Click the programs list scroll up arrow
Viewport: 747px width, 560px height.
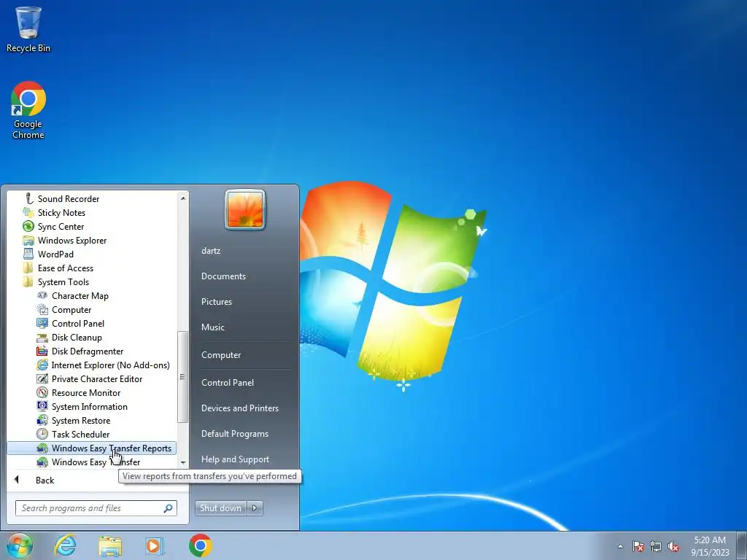[x=183, y=198]
